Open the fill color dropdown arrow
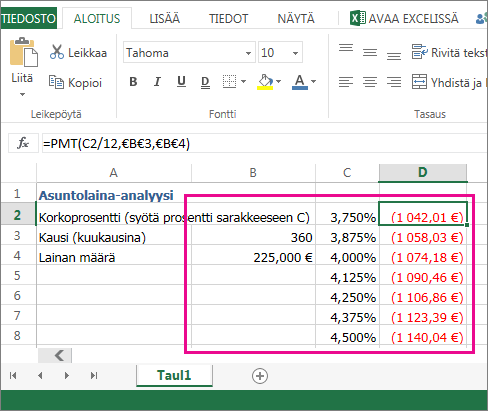The image size is (488, 411). pos(279,81)
